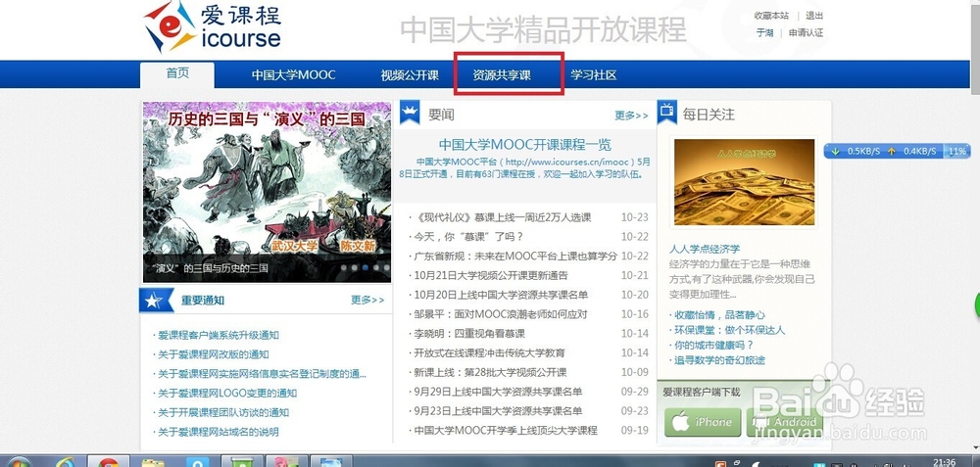Viewport: 980px width, 467px height.
Task: Open the 首页 tab
Action: click(x=177, y=74)
